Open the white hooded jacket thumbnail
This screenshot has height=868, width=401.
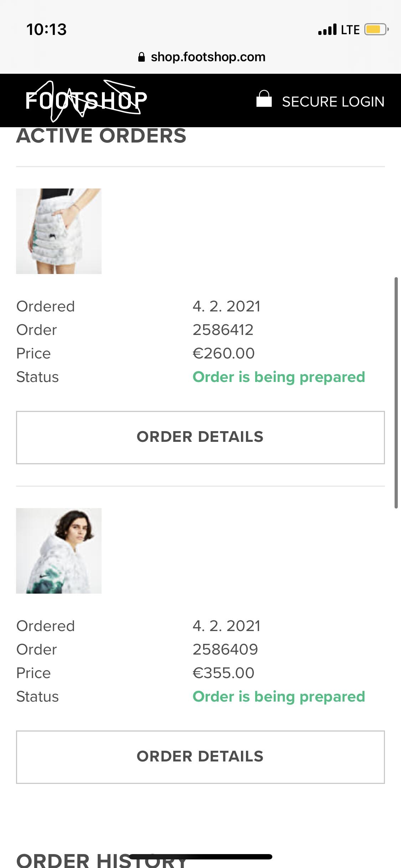tap(59, 551)
